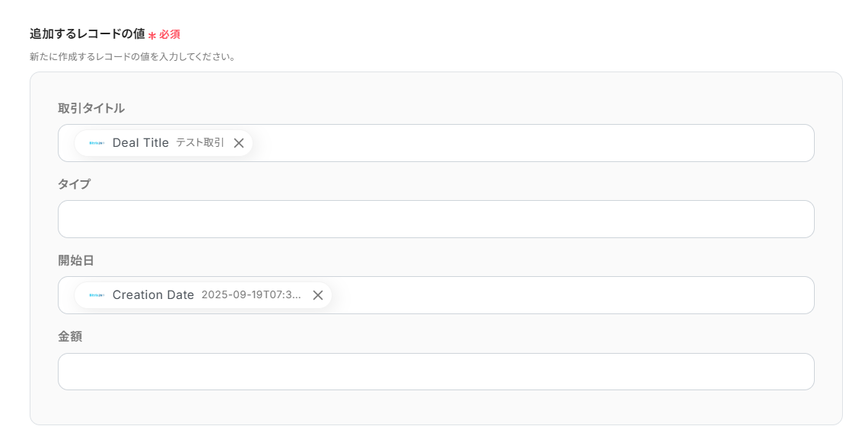Screen dimensions: 868x442
Task: Click into the タイプ input field
Action: tap(436, 219)
